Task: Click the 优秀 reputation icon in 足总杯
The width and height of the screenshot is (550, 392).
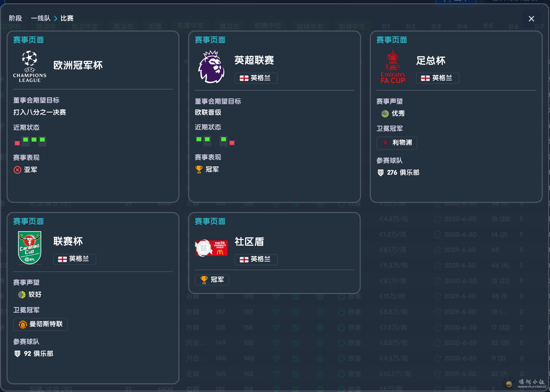Action: click(x=385, y=114)
